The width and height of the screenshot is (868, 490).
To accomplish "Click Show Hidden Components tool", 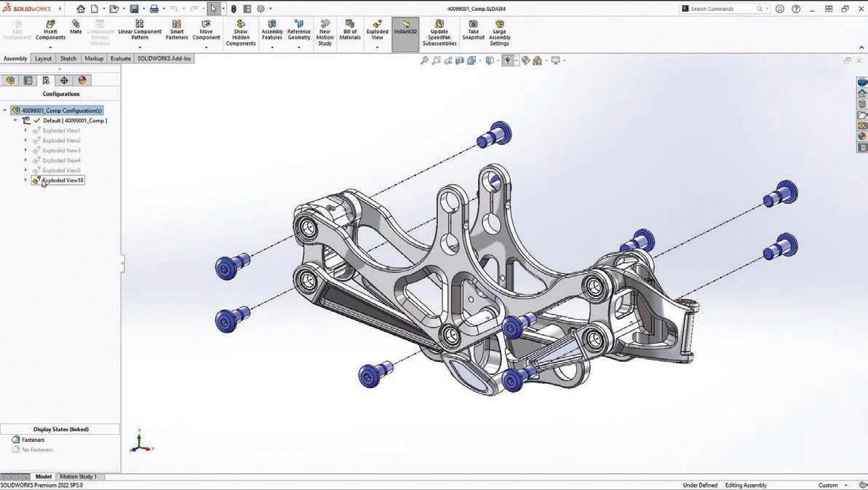I will tap(241, 33).
